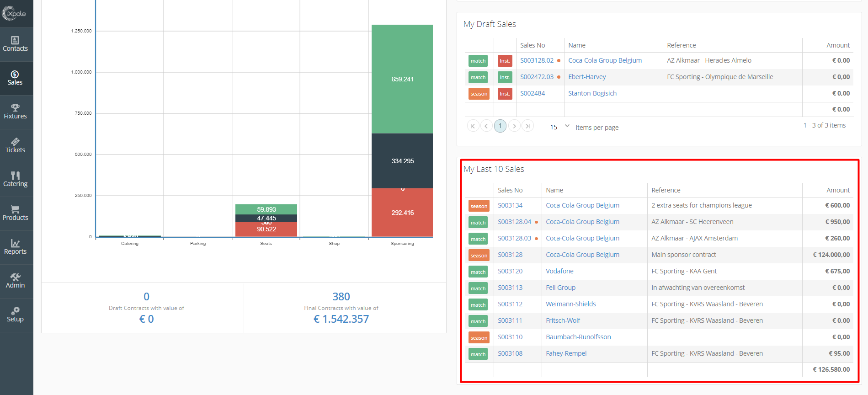Click final contracts count 380
Viewport: 868px width, 395px height.
(341, 297)
